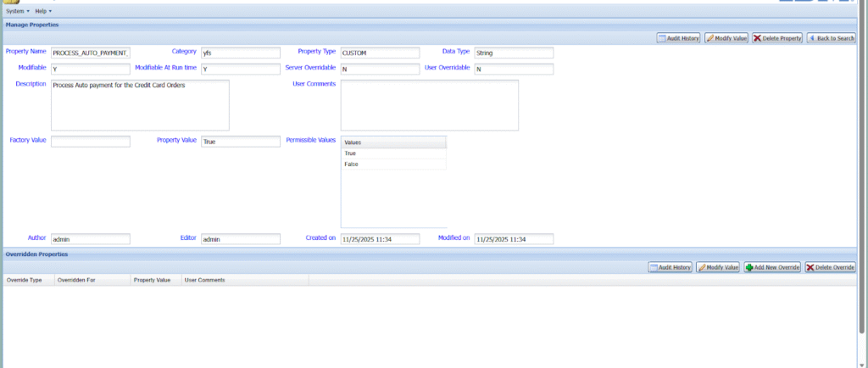This screenshot has height=368, width=868.
Task: Click the Property Name field
Action: click(x=91, y=53)
